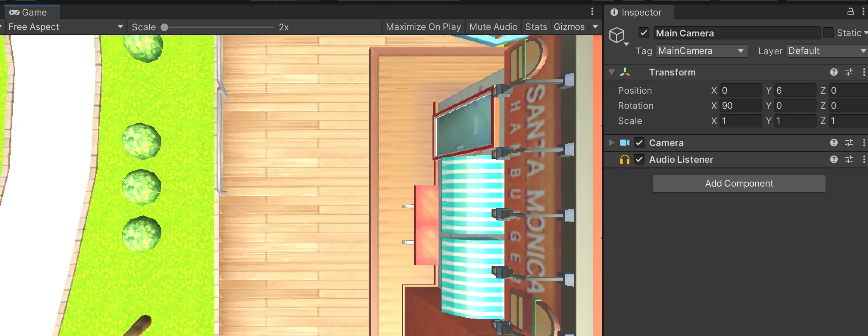868x336 pixels.
Task: Click the Scale Y field in Transform
Action: pyautogui.click(x=795, y=121)
